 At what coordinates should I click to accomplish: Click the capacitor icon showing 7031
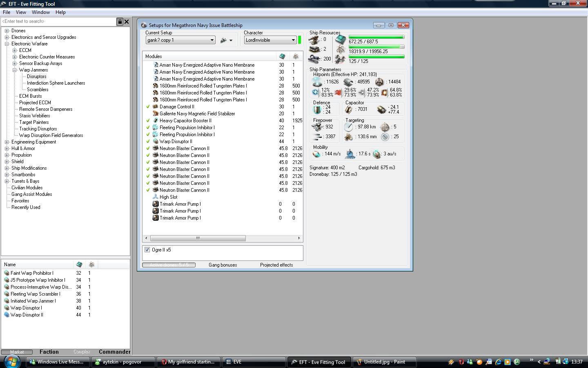[x=349, y=110]
